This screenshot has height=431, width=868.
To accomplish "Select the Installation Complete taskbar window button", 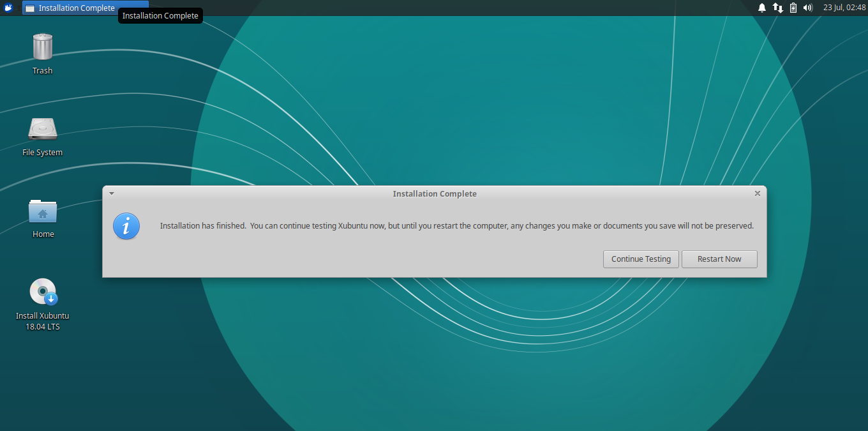I will pos(86,8).
